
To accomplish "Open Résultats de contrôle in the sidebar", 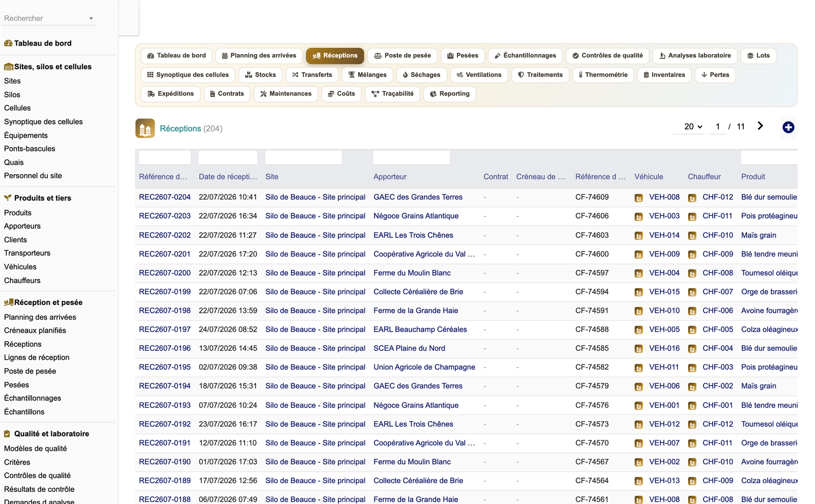I will tap(39, 489).
